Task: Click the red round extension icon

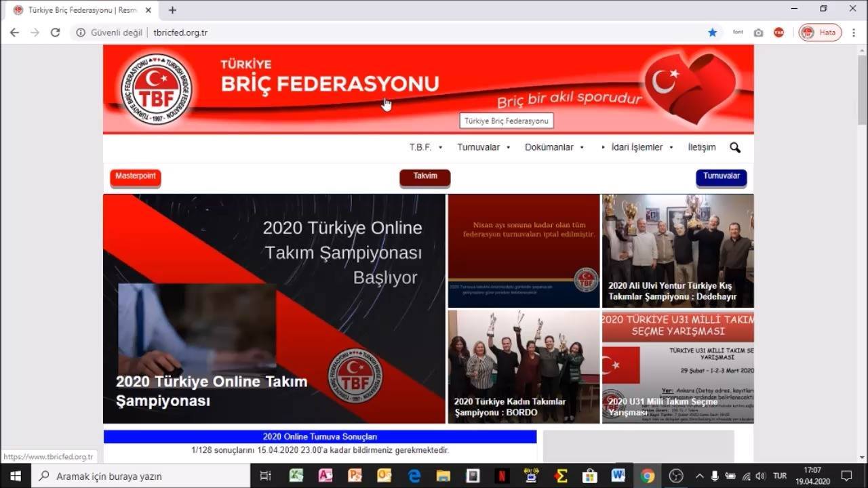Action: tap(778, 33)
